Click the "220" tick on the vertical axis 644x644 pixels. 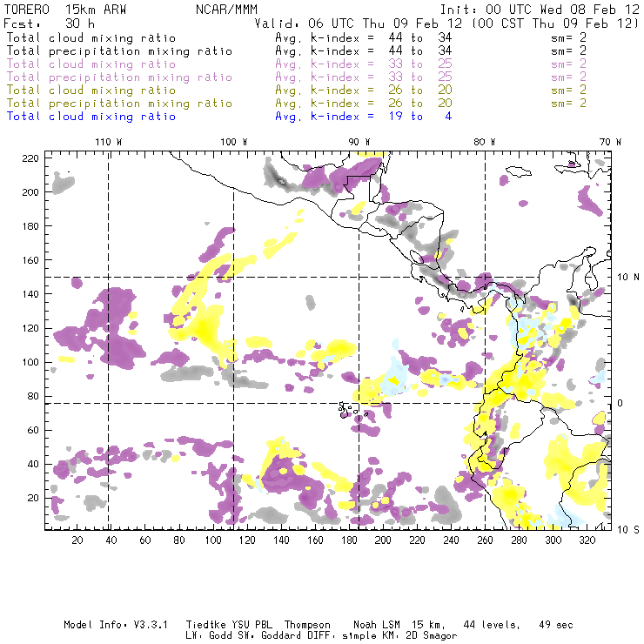pyautogui.click(x=30, y=158)
